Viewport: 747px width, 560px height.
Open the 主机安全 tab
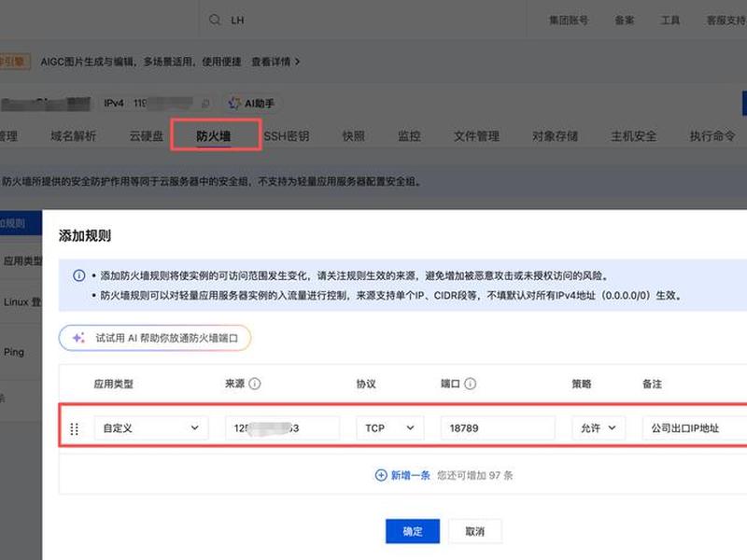click(634, 136)
